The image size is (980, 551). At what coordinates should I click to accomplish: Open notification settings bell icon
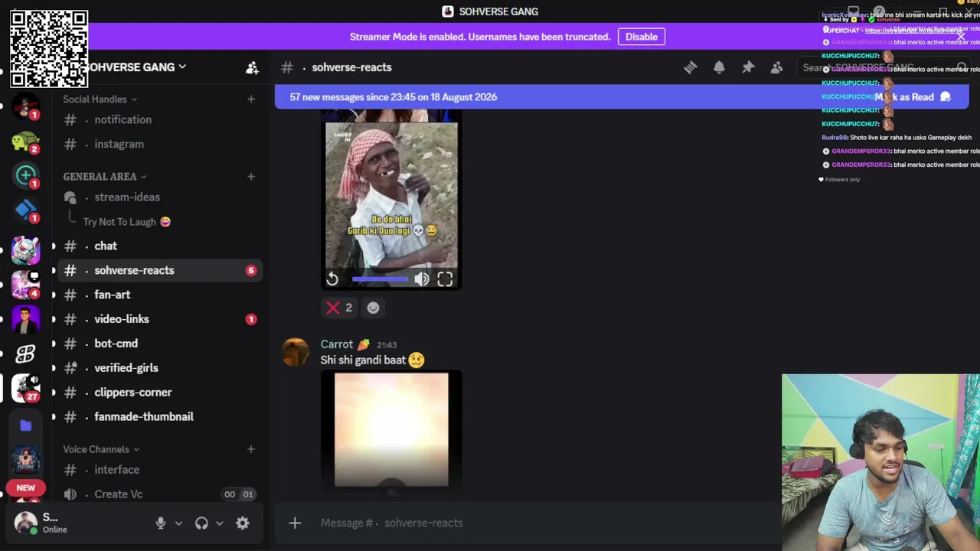point(719,67)
